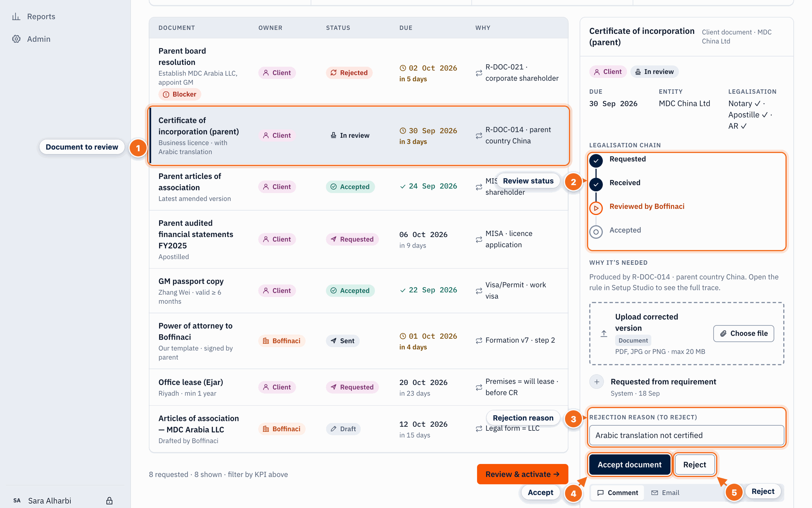The height and width of the screenshot is (508, 812).
Task: Click the upload arrow icon in the dropzone
Action: pos(604,334)
